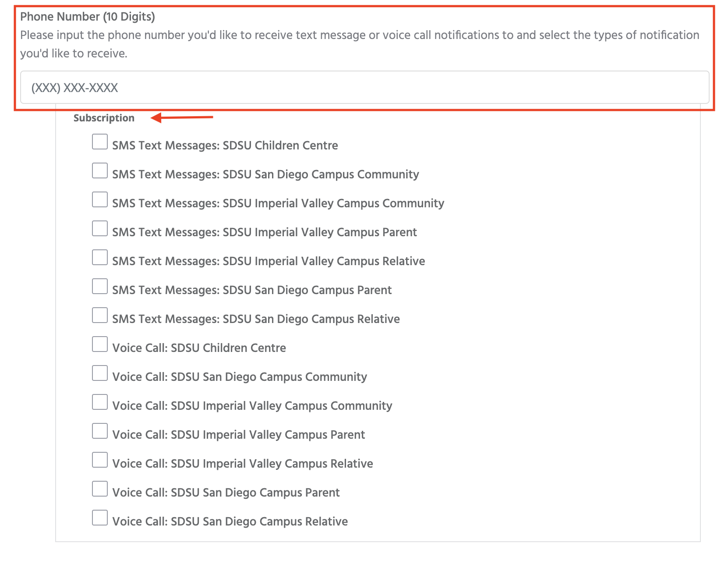This screenshot has height=561, width=728.
Task: Toggle Voice Call San Diego Campus Parent
Action: click(100, 489)
